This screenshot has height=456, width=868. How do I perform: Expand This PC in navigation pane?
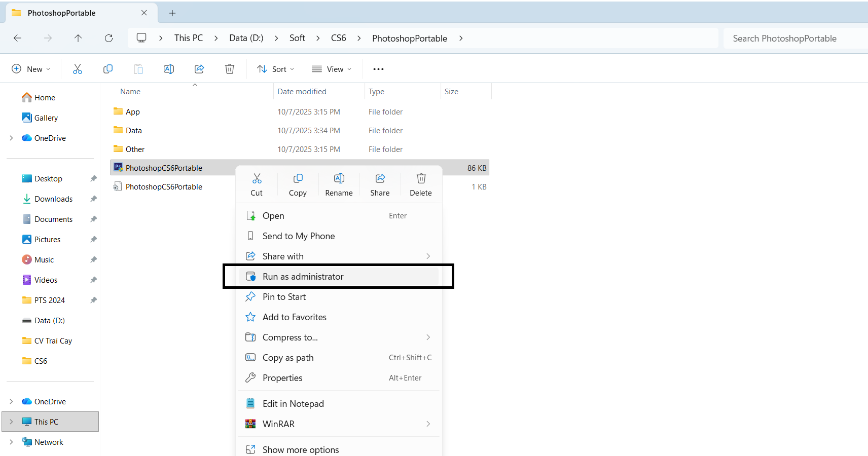(x=11, y=422)
